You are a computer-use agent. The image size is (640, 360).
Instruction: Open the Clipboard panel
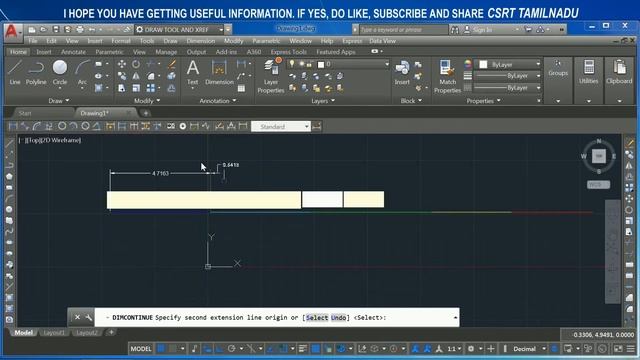619,71
